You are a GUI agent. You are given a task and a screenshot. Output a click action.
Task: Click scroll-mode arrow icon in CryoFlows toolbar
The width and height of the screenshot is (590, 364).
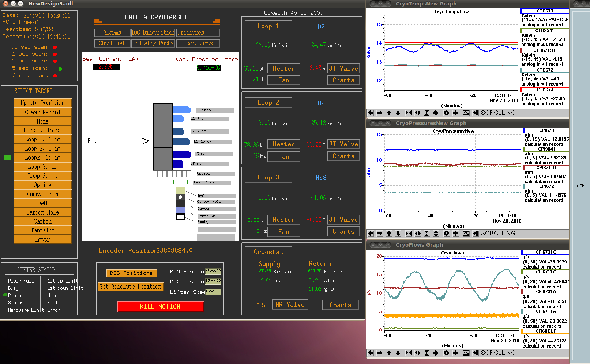pyautogui.click(x=476, y=353)
